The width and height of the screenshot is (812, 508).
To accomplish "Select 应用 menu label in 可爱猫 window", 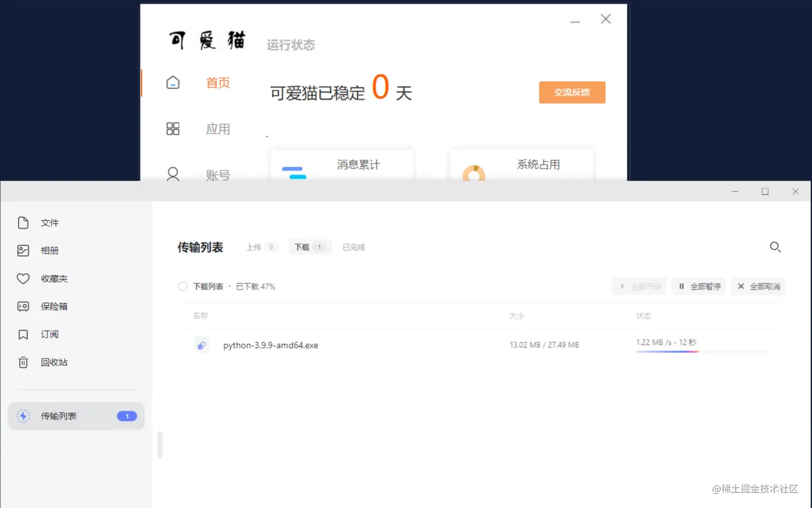I will (218, 129).
